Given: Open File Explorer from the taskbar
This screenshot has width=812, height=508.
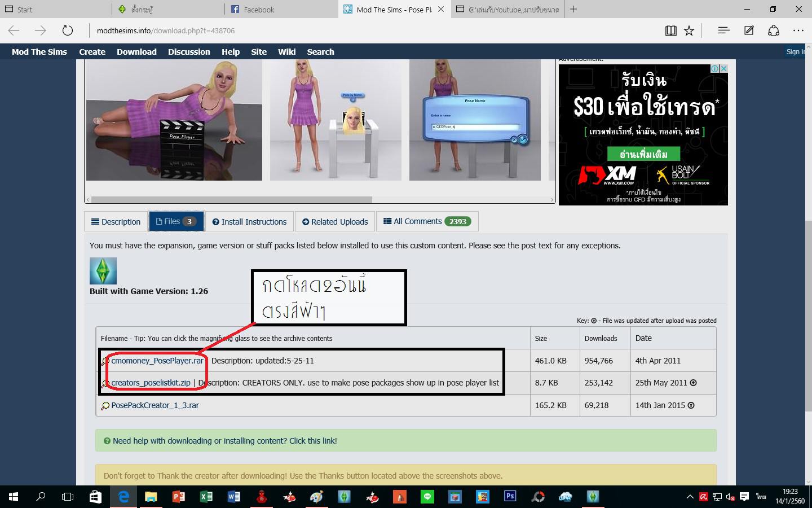Looking at the screenshot, I should 151,497.
